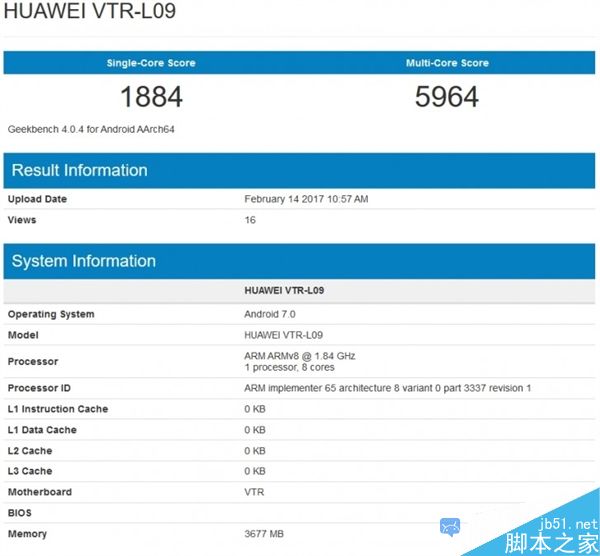Click the Memory row label
The width and height of the screenshot is (600, 556).
point(27,534)
